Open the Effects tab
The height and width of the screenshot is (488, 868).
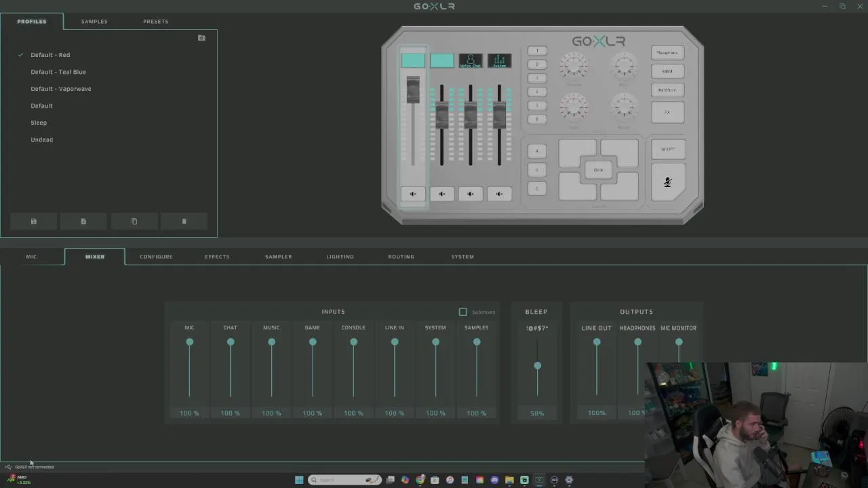coord(217,257)
